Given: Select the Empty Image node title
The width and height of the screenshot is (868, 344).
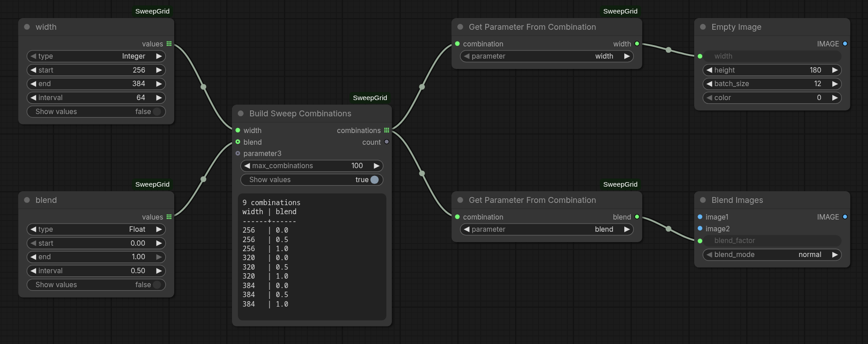Looking at the screenshot, I should point(736,27).
